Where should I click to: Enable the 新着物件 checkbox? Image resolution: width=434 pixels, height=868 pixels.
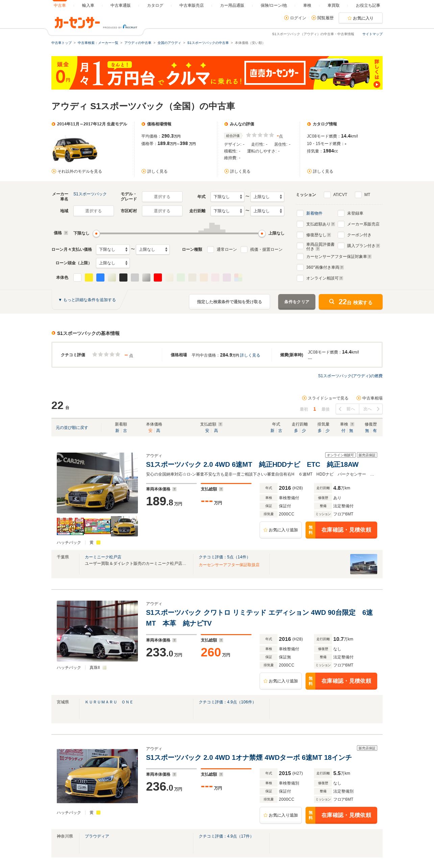(x=300, y=213)
